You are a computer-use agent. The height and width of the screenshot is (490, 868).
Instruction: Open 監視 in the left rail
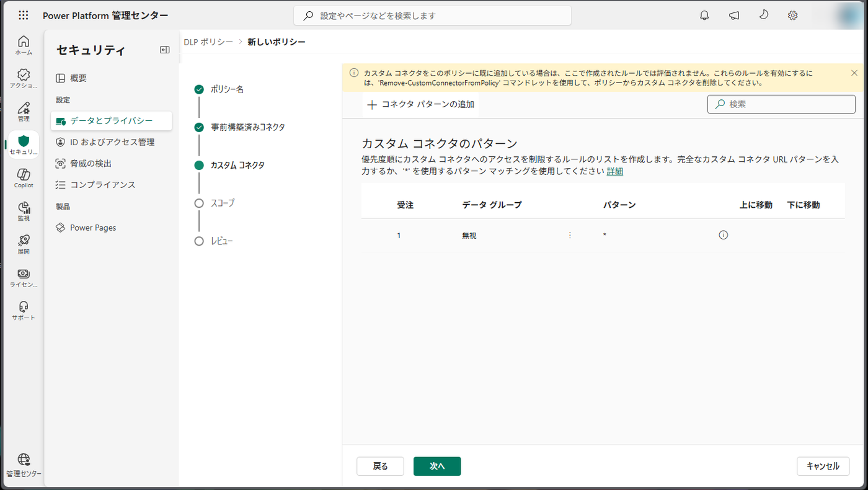[x=24, y=212]
